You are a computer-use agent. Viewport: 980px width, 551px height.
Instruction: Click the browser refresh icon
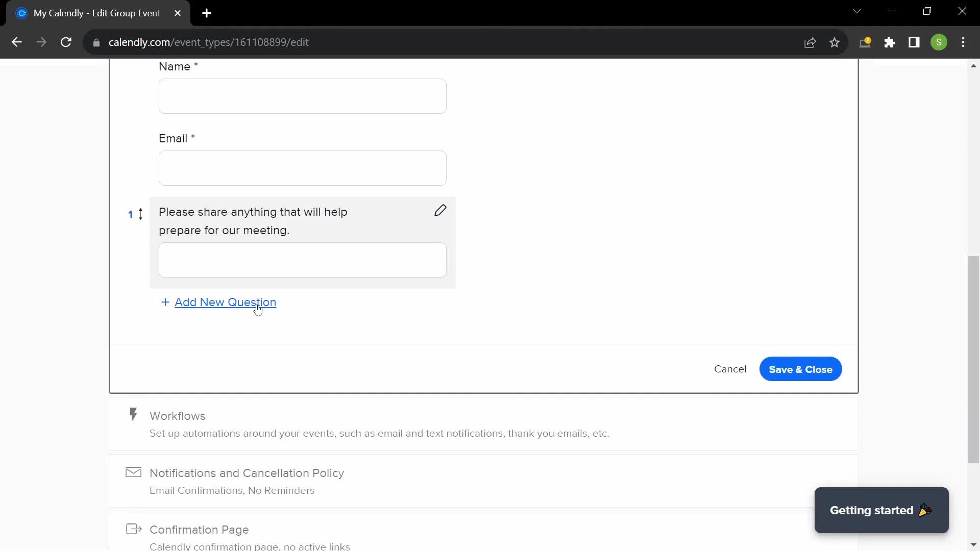66,42
